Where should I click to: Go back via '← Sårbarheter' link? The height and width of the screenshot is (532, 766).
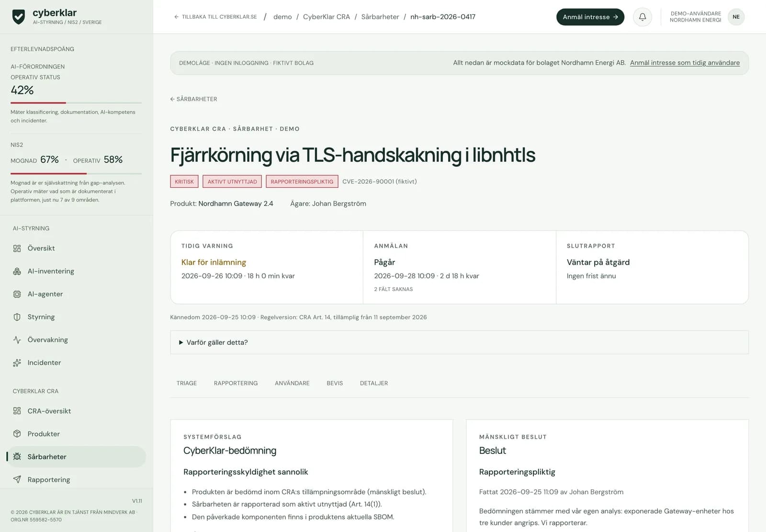click(x=193, y=99)
